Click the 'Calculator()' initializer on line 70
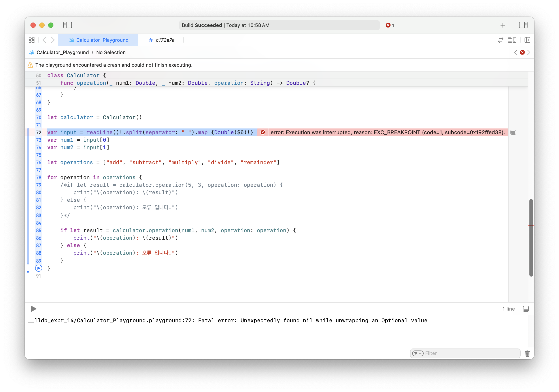The image size is (559, 392). click(122, 117)
